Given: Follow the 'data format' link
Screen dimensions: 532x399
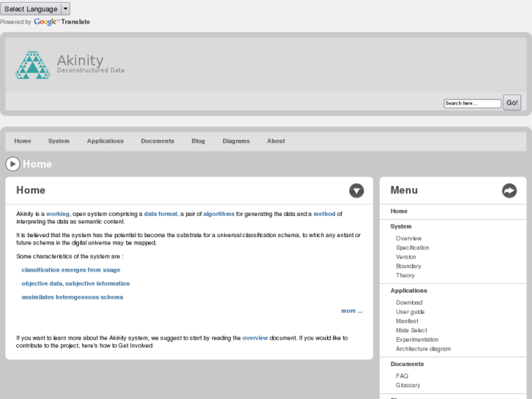Looking at the screenshot, I should click(160, 214).
